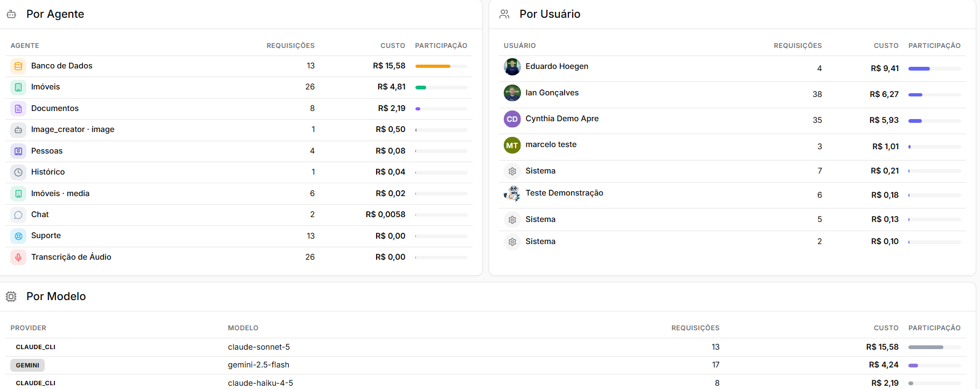Click the Chat bubble icon
Screen dimensions: 980x389
pyautogui.click(x=18, y=215)
